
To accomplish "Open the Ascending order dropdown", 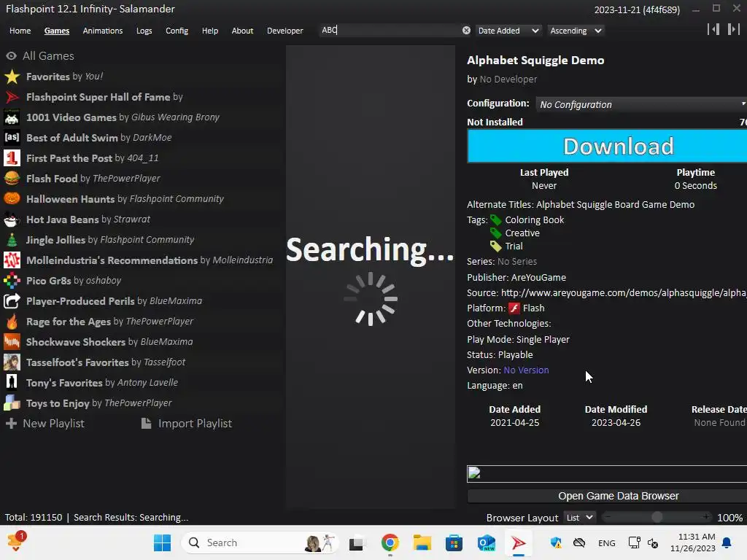I will tap(576, 31).
